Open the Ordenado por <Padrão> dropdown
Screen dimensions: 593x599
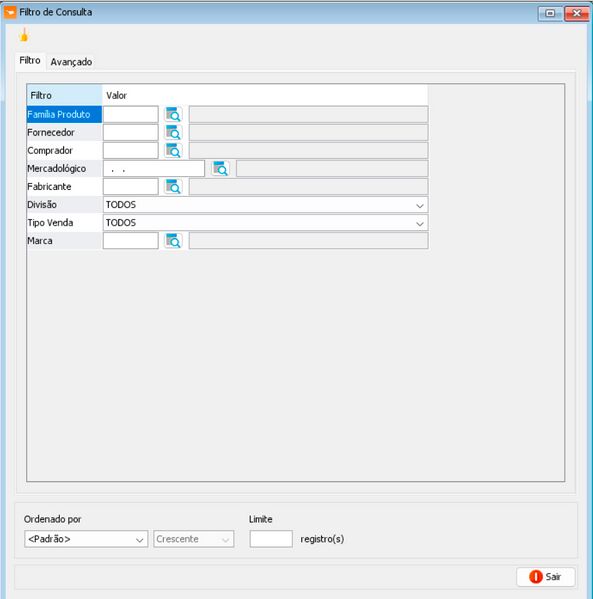point(86,539)
